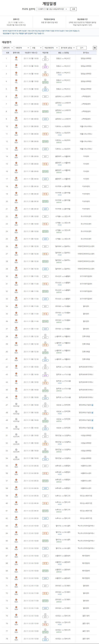This screenshot has height=644, width=99.
Task: Click the venue info icon in row 47
Action: [92, 405]
